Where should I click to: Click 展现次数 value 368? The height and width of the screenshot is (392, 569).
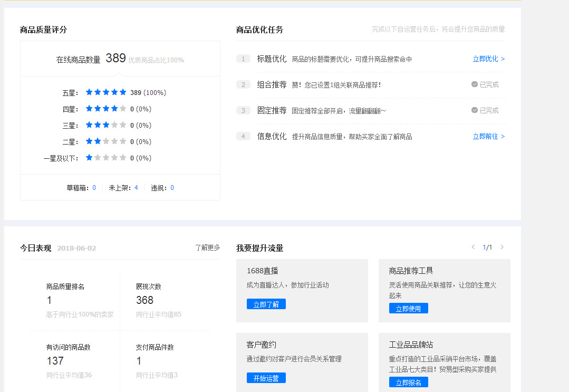click(x=144, y=300)
